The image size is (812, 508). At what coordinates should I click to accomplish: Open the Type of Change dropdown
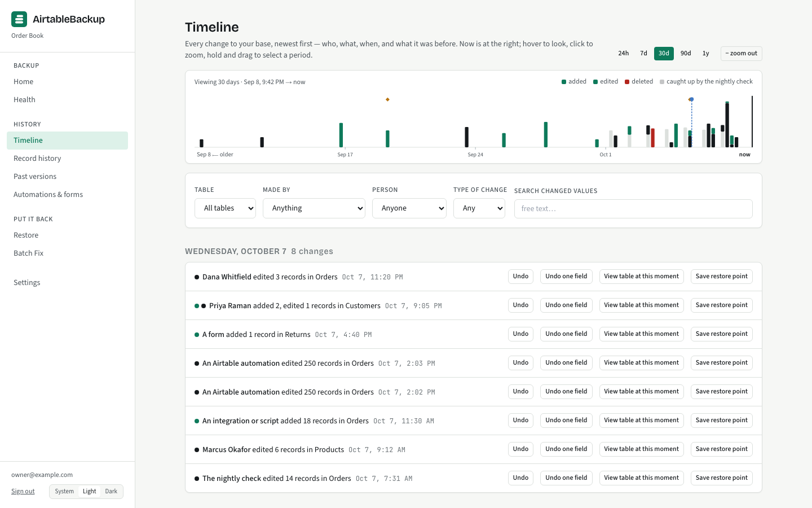479,208
